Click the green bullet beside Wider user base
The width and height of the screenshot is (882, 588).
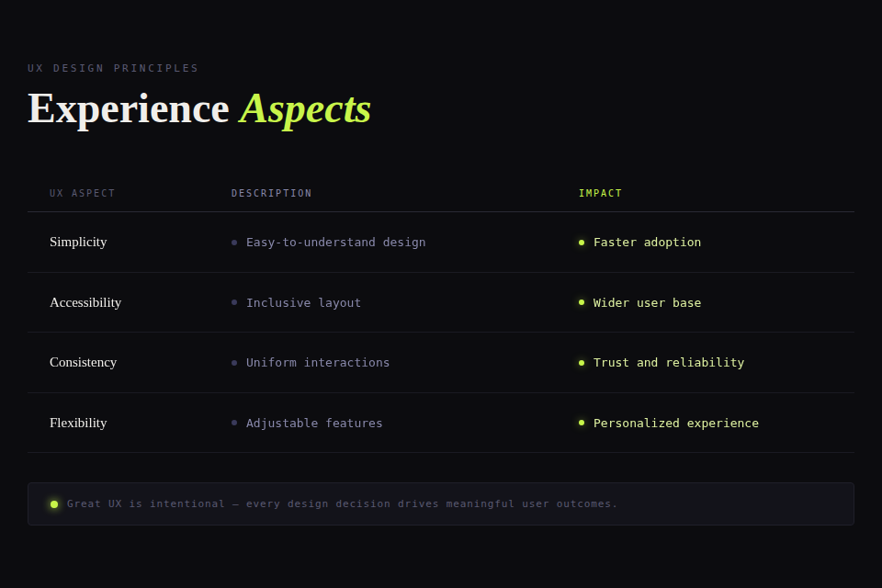point(582,302)
